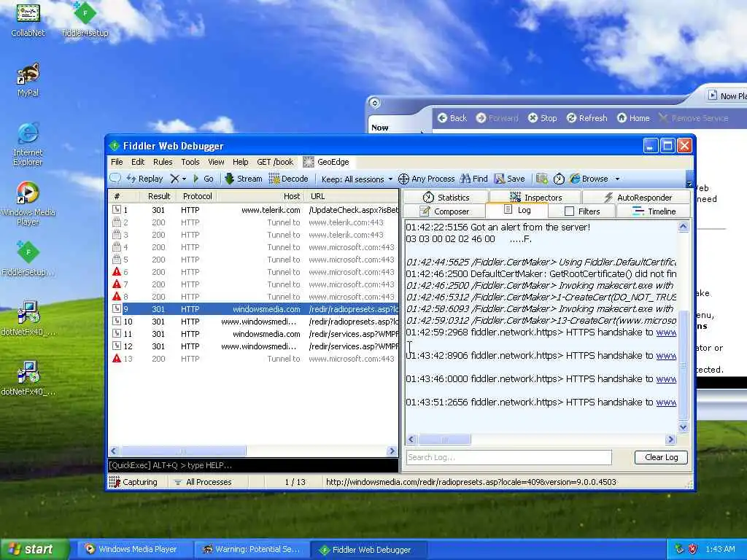Screen dimensions: 747x560
Task: Sort sessions by Protocol column header
Action: point(197,196)
